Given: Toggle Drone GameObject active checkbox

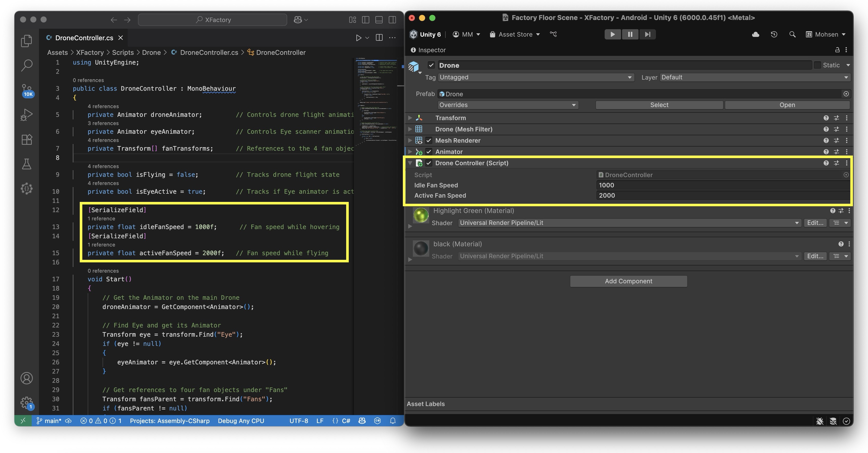Looking at the screenshot, I should click(431, 65).
